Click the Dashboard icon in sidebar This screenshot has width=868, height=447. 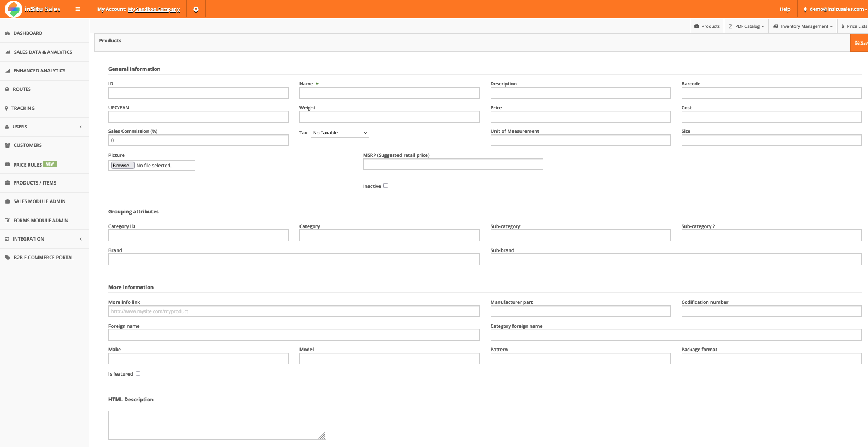pos(7,34)
